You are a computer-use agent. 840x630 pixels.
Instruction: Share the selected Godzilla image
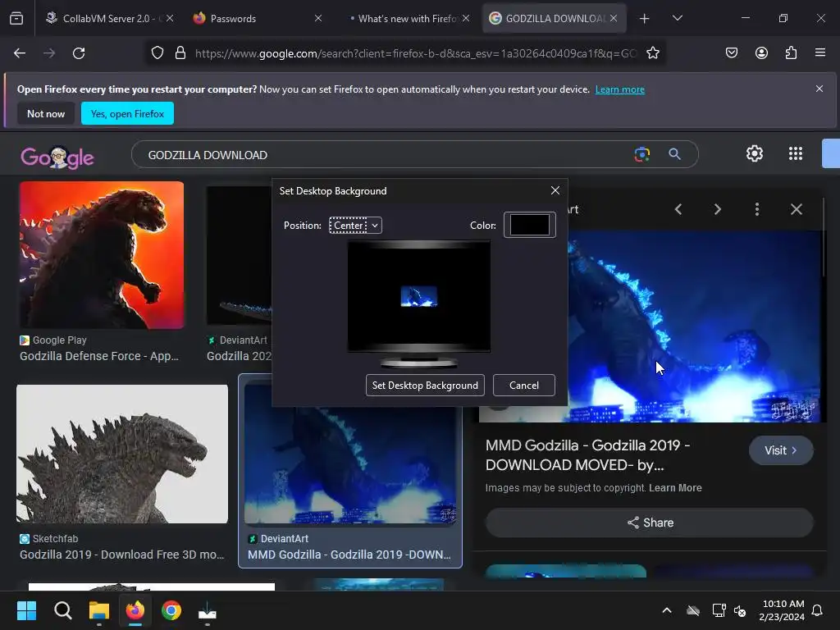[x=650, y=523]
